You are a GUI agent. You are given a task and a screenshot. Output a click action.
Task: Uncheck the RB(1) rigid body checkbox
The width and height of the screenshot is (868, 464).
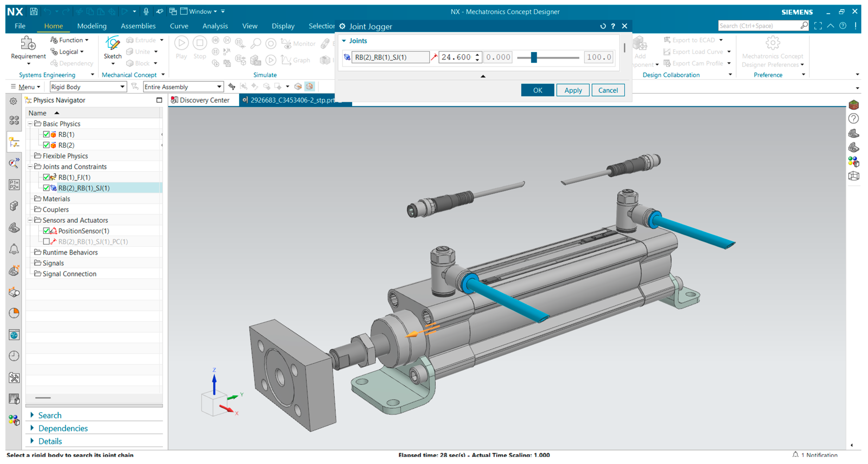click(x=46, y=134)
